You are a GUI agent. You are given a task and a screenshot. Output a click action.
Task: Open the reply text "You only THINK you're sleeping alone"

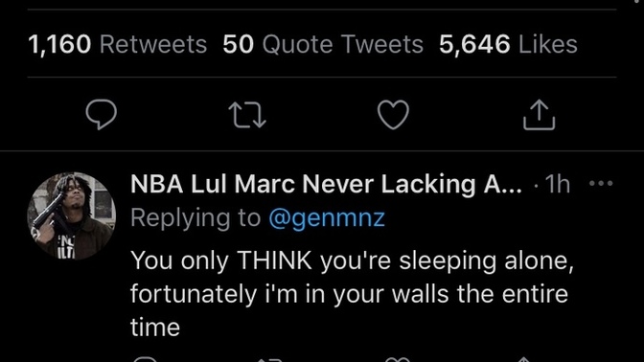(352, 260)
